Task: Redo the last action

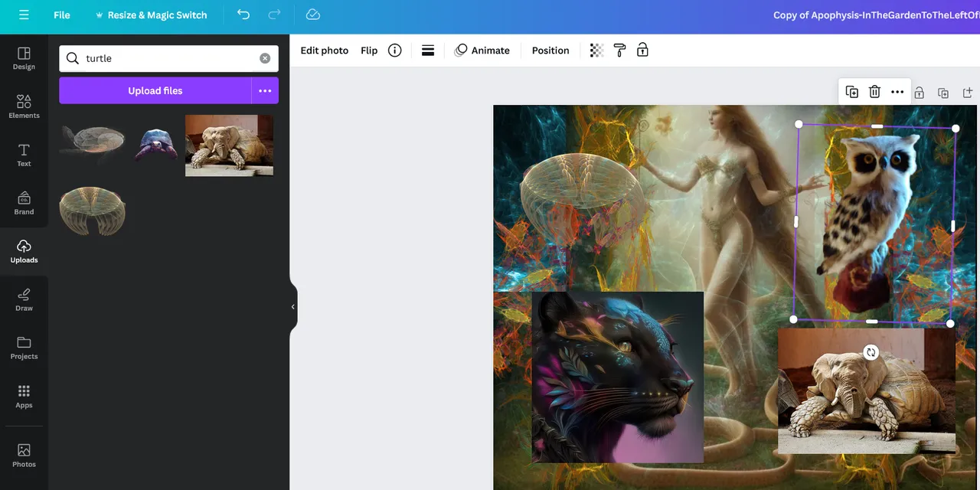Action: pyautogui.click(x=274, y=15)
